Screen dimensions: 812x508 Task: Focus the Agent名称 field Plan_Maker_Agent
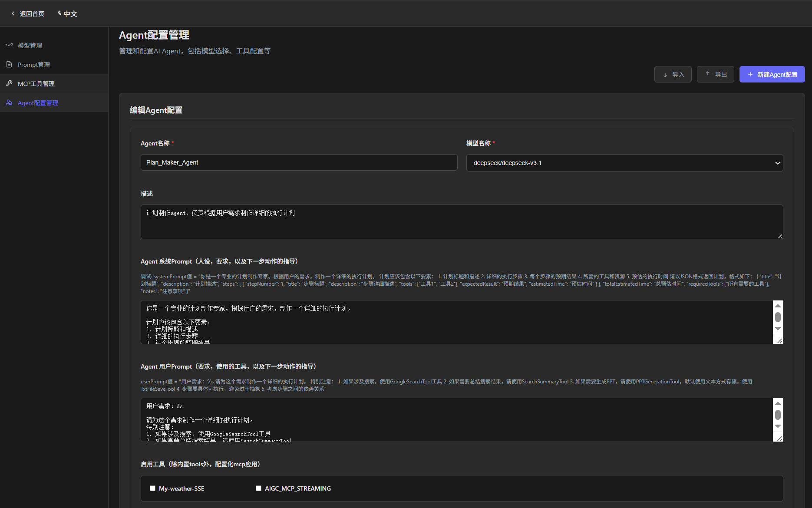(299, 162)
